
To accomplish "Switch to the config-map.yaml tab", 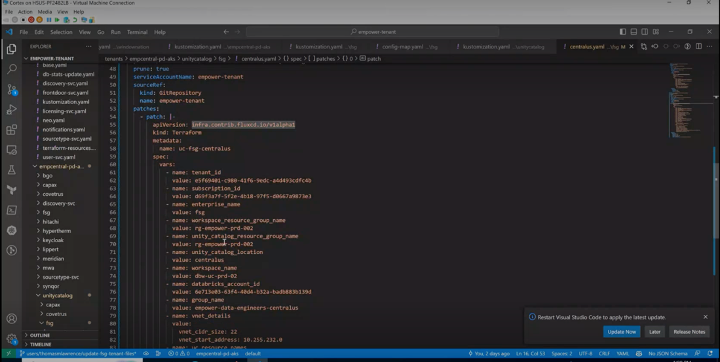I will 408,46.
